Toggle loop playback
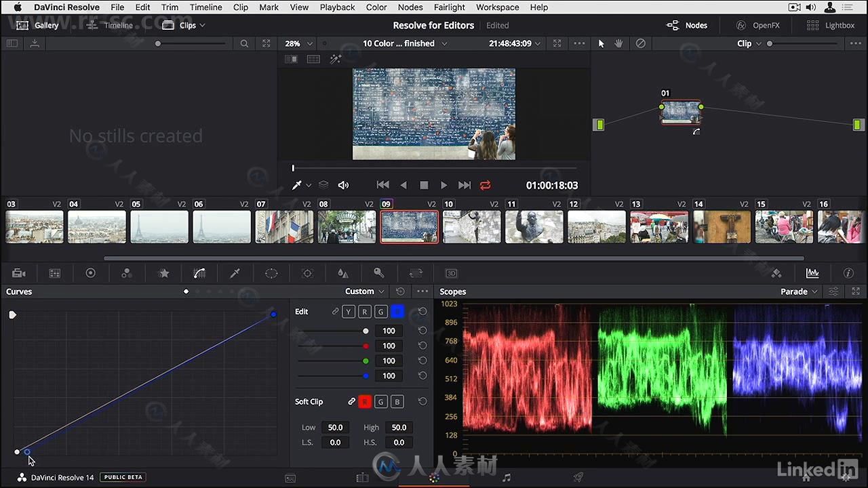868x488 pixels. coord(485,185)
